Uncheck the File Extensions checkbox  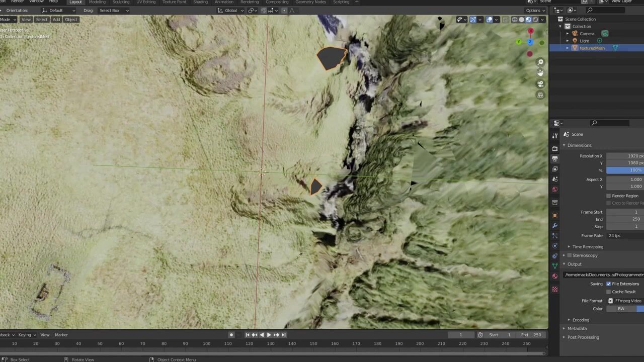coord(609,284)
